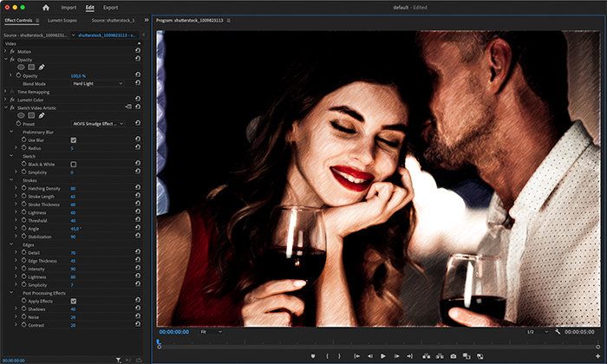Go to Out point
The height and width of the screenshot is (364, 607).
pos(409,356)
